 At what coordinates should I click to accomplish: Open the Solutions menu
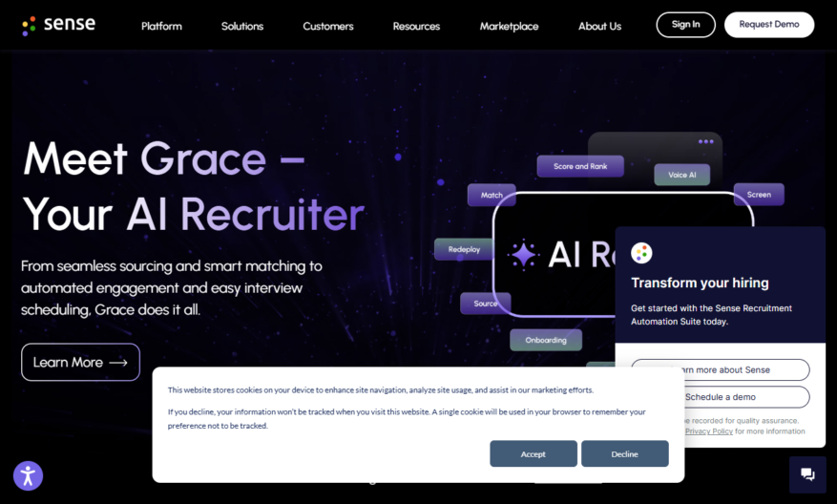pos(242,26)
